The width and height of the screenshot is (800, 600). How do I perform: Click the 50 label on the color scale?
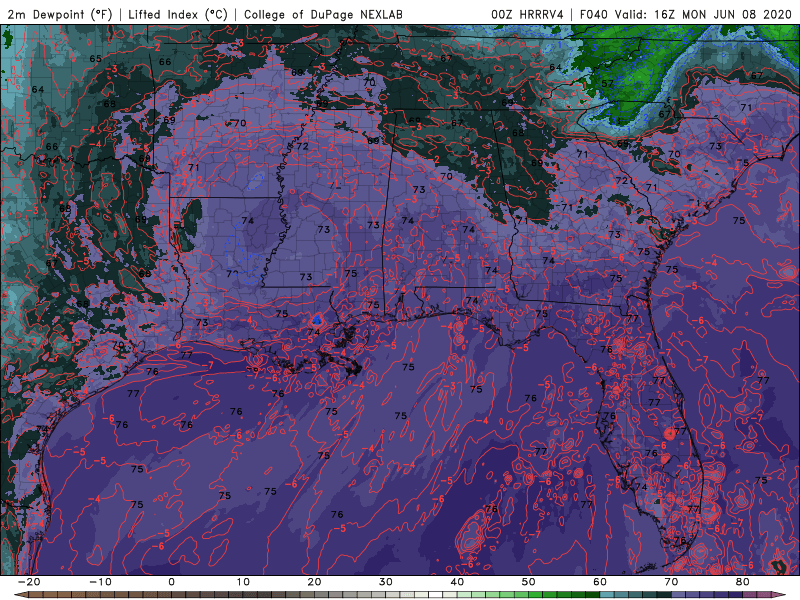529,582
